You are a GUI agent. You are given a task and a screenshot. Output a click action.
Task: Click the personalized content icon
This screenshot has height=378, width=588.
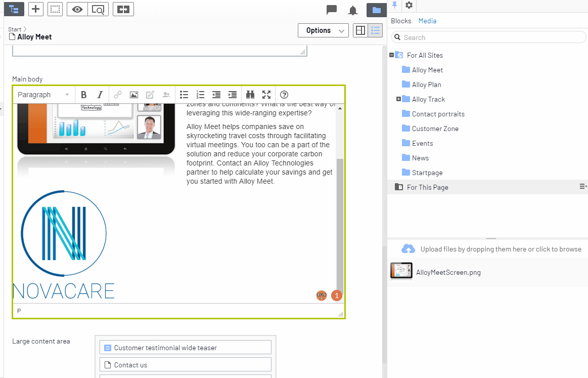166,95
